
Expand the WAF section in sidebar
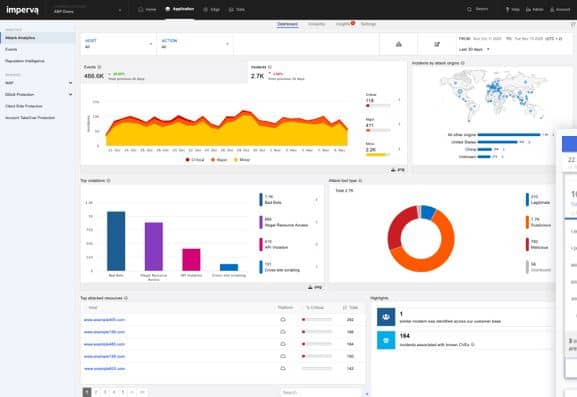(38, 83)
